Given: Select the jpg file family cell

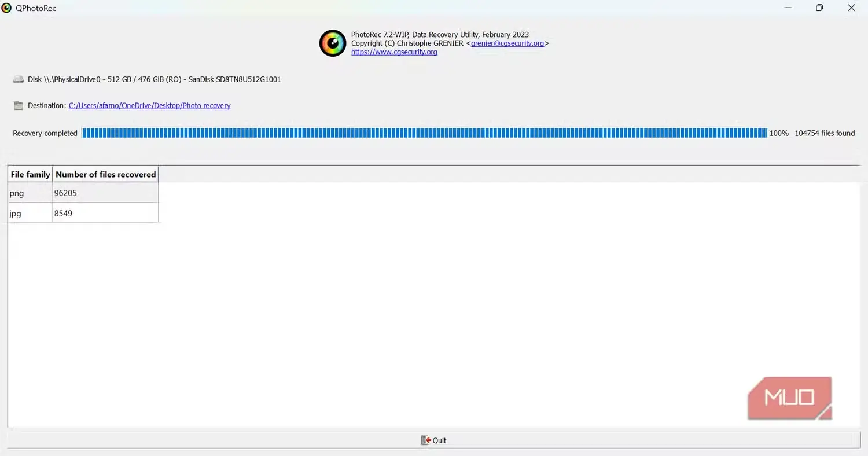Looking at the screenshot, I should (30, 213).
